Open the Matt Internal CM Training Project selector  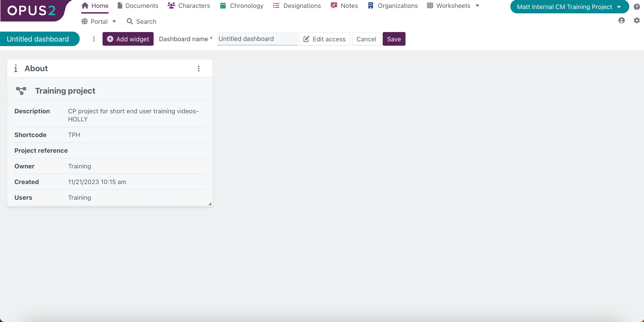coord(569,7)
